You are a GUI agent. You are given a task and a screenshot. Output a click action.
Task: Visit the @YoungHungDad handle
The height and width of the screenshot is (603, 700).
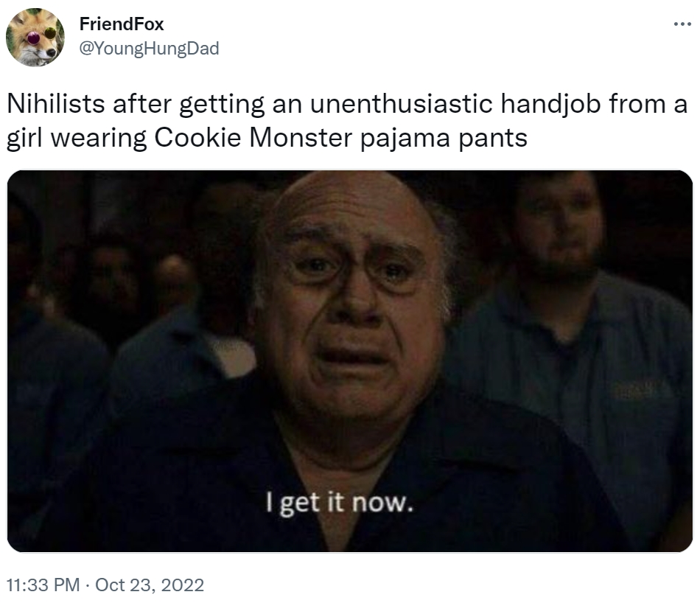[x=149, y=48]
